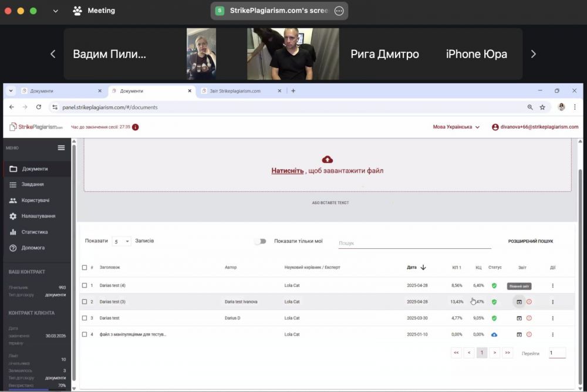
Task: Open the screen share more options ellipsis
Action: pos(339,11)
